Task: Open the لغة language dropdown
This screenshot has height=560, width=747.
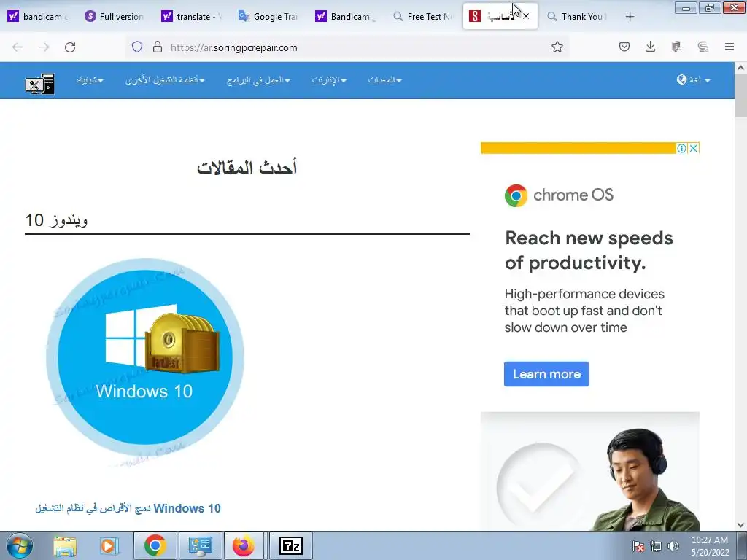Action: point(700,80)
